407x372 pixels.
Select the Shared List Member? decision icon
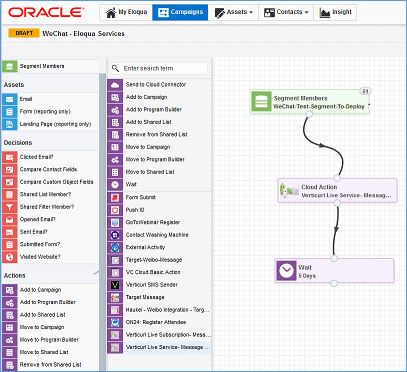(9, 194)
